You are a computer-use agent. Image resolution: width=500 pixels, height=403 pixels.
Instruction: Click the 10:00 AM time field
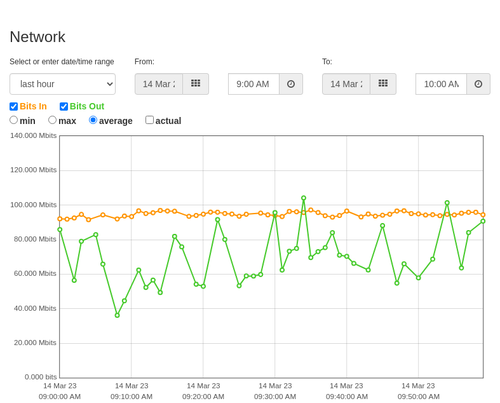click(x=441, y=84)
